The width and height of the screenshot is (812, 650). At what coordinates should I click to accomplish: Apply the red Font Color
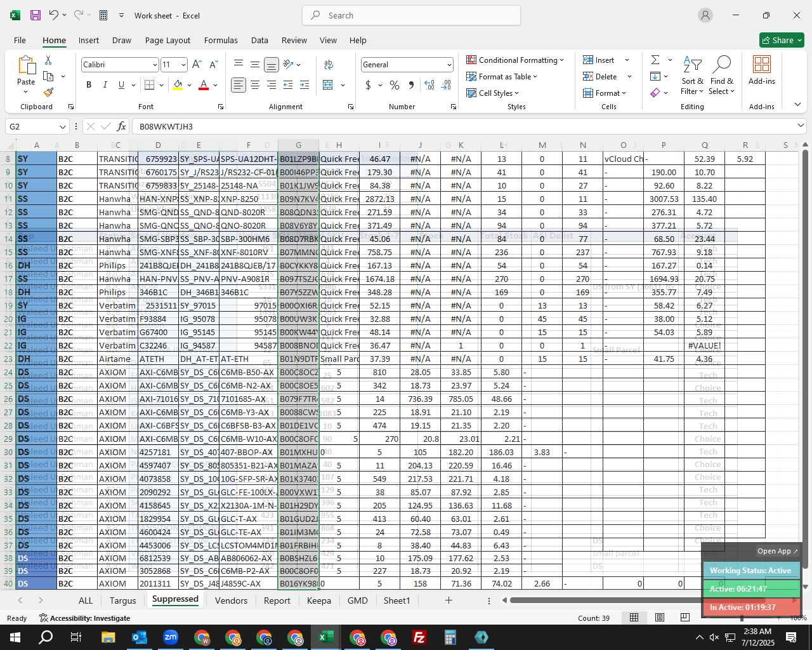pyautogui.click(x=204, y=85)
